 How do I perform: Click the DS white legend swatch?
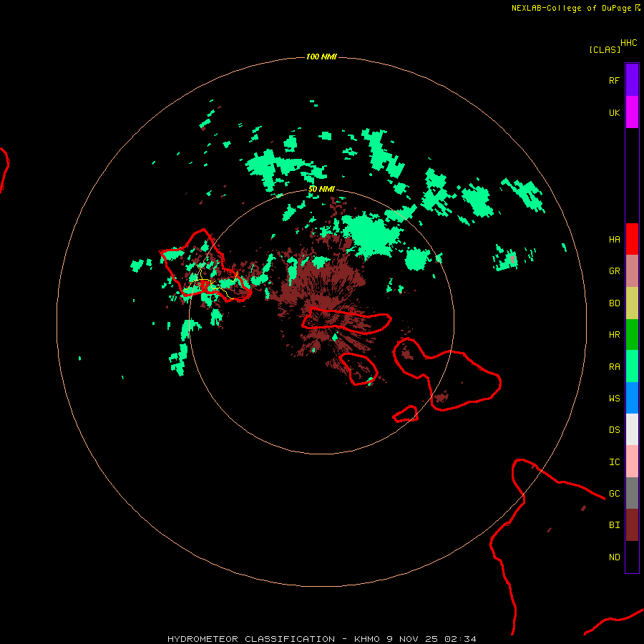(632, 429)
